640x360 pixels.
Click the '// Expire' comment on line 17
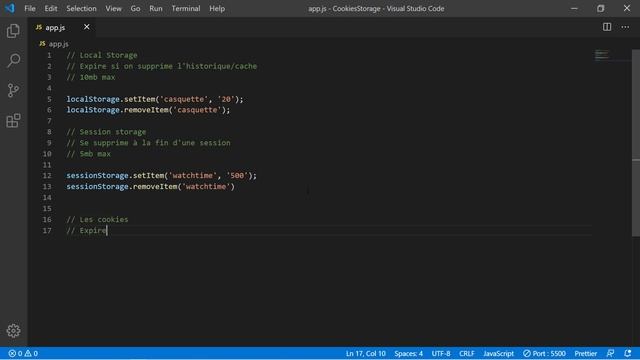[87, 231]
